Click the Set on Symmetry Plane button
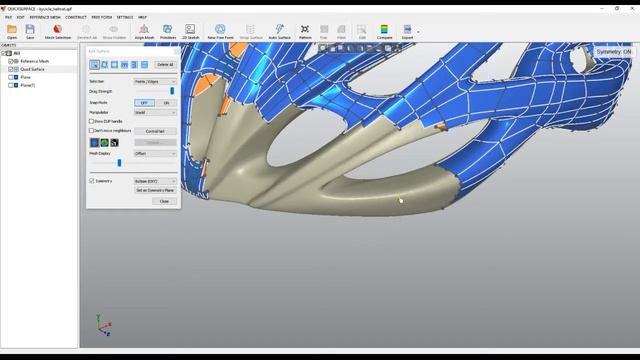 [x=155, y=190]
